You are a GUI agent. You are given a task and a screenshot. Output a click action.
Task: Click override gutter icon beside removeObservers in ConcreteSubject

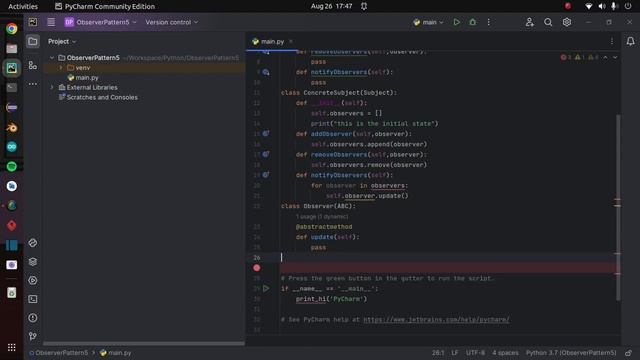266,154
